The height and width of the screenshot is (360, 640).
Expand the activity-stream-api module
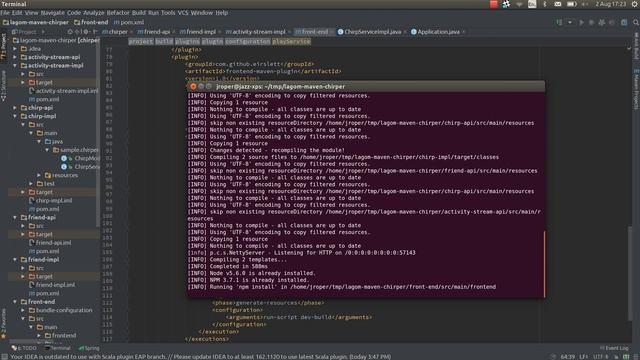(15, 57)
